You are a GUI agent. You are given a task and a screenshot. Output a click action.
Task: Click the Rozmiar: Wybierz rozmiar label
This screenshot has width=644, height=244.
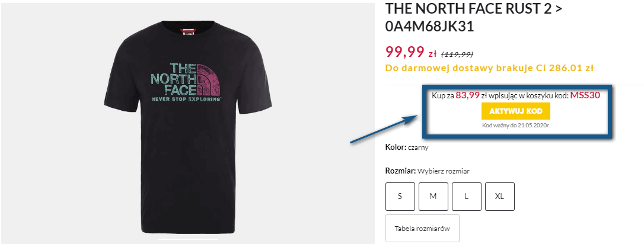427,171
